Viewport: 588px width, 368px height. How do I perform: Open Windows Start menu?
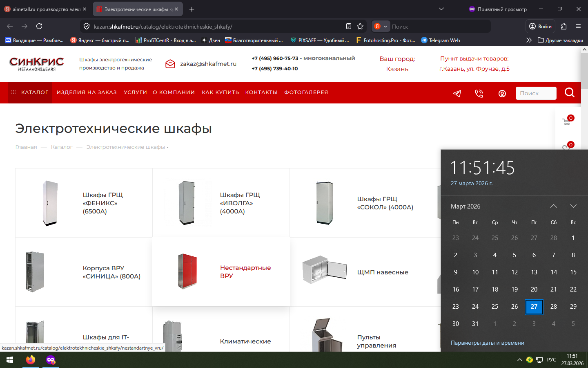pos(10,360)
